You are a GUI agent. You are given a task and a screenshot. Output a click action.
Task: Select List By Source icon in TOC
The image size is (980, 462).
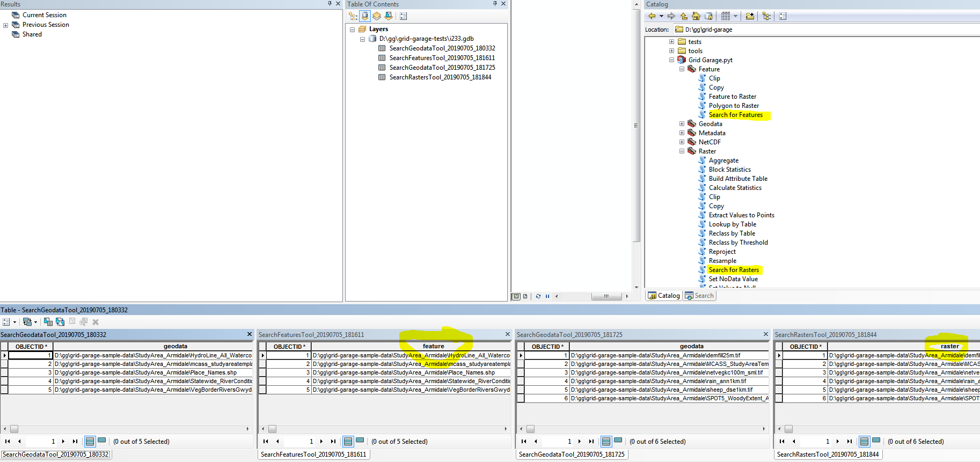(365, 16)
